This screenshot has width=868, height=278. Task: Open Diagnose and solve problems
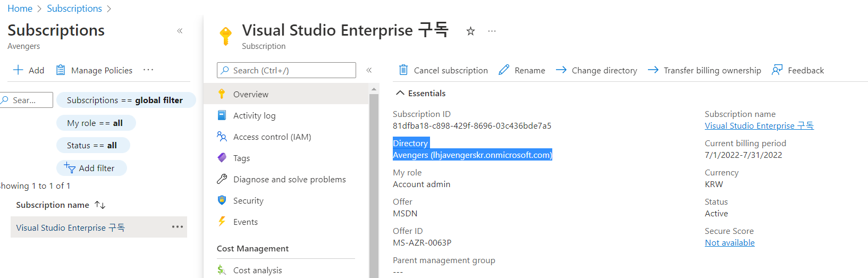click(286, 179)
